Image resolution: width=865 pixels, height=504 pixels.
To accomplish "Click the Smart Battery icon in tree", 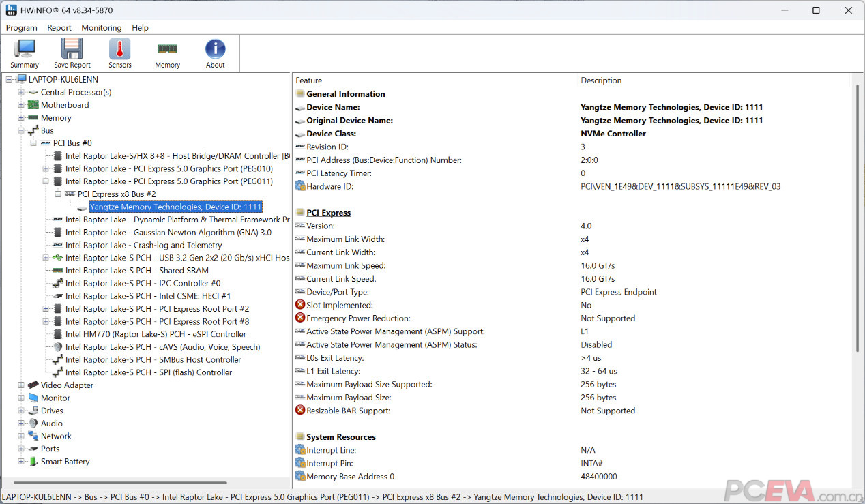I will 33,462.
